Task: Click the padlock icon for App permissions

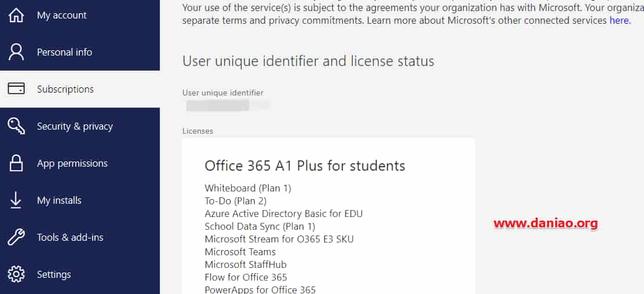Action: [x=16, y=163]
